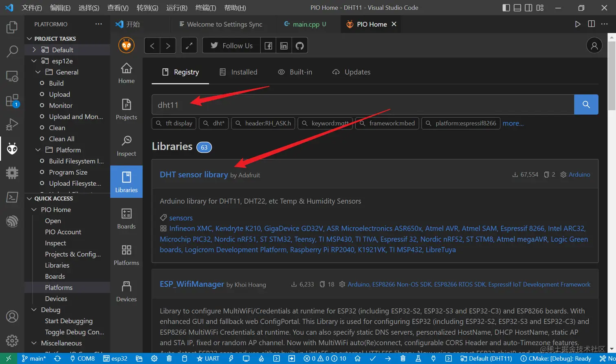Click the expand fullscreen icon in PIO Home
This screenshot has width=616, height=364.
[x=189, y=46]
